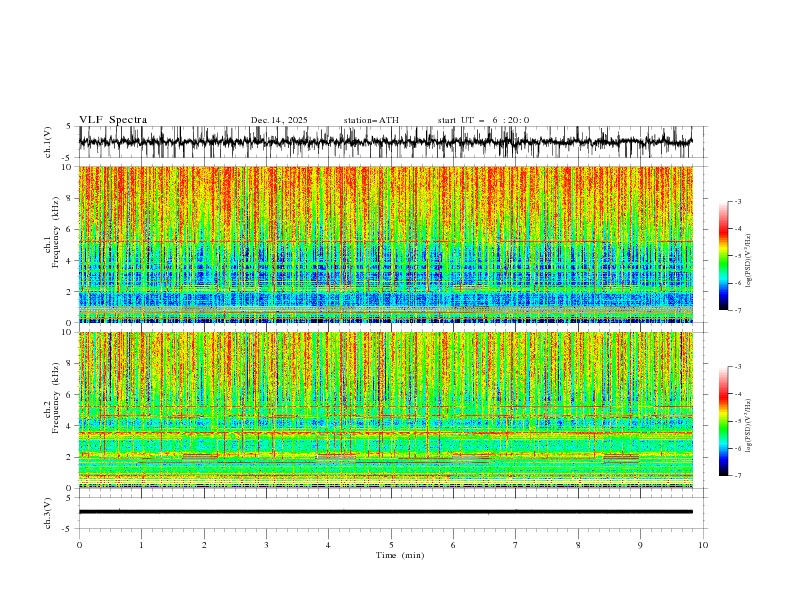Click the date 'Dec. 14, 2025'
Image resolution: width=792 pixels, height=612 pixels.
click(x=279, y=120)
